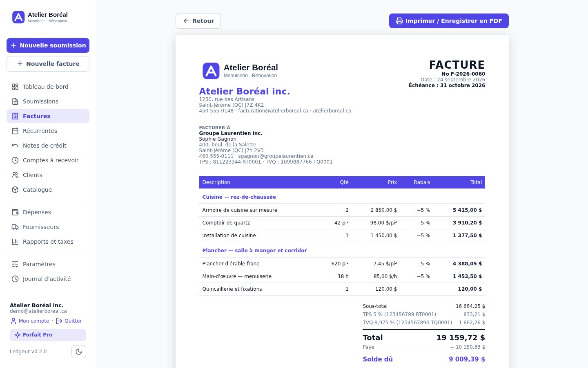588x368 pixels.
Task: Go back with the Retour button
Action: pyautogui.click(x=198, y=21)
